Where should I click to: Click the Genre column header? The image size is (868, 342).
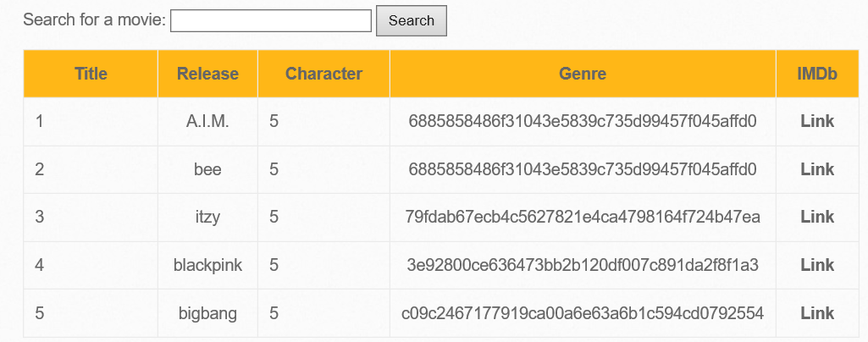pyautogui.click(x=583, y=74)
